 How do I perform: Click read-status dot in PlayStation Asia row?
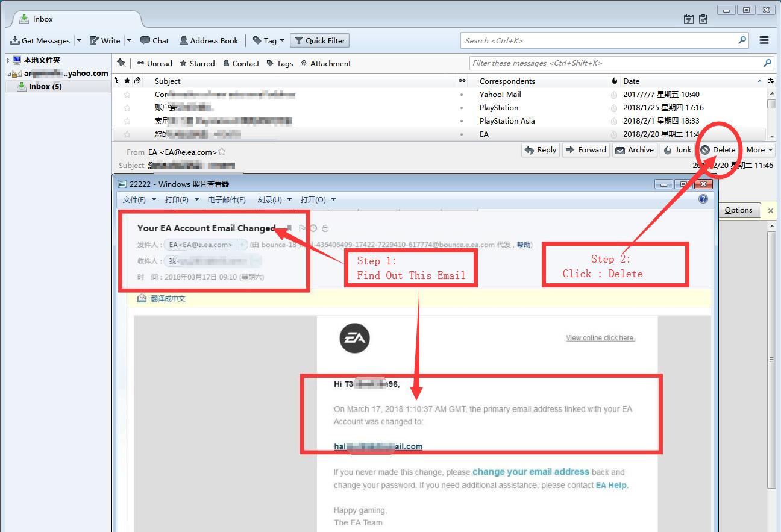tap(462, 121)
